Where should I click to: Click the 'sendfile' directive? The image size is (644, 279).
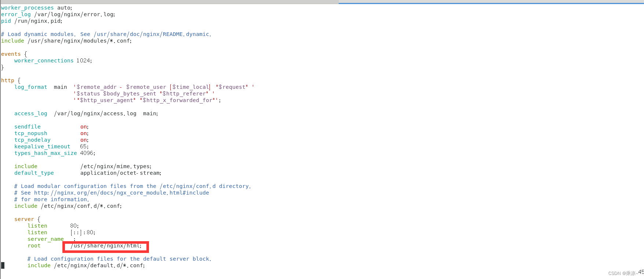pyautogui.click(x=28, y=127)
